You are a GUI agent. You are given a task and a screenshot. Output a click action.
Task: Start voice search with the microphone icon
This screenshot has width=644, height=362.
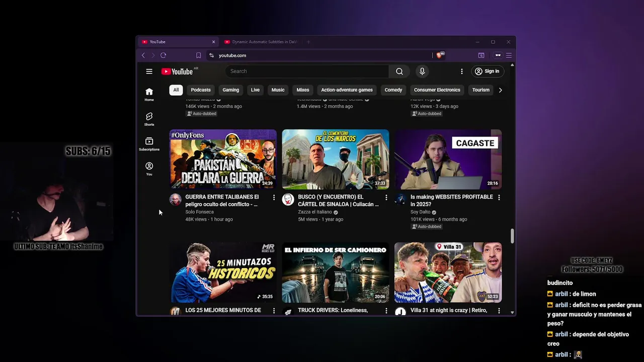coord(422,71)
